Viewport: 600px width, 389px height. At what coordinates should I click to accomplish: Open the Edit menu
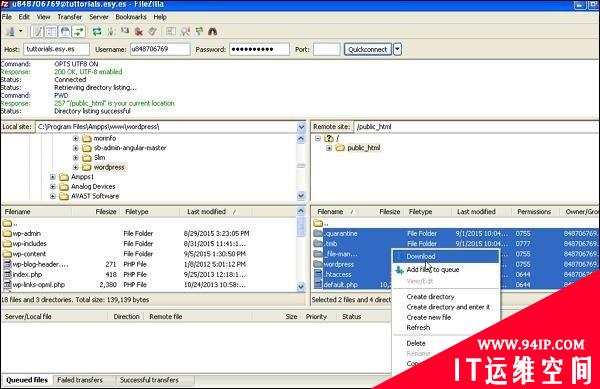[24, 17]
